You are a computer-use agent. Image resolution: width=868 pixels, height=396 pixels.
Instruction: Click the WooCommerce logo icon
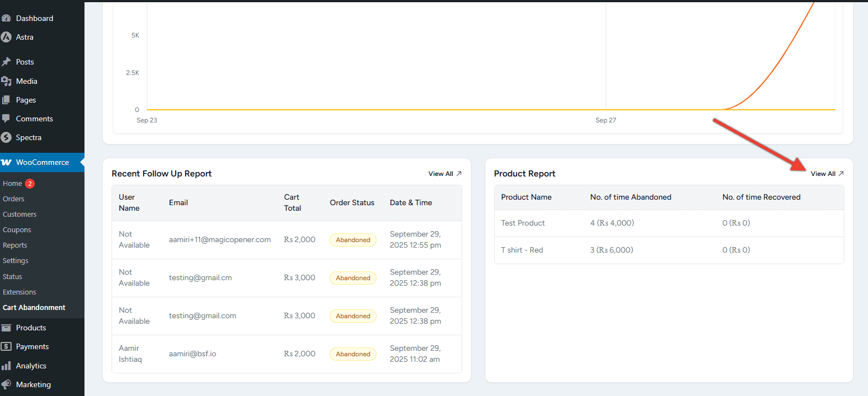tap(6, 162)
